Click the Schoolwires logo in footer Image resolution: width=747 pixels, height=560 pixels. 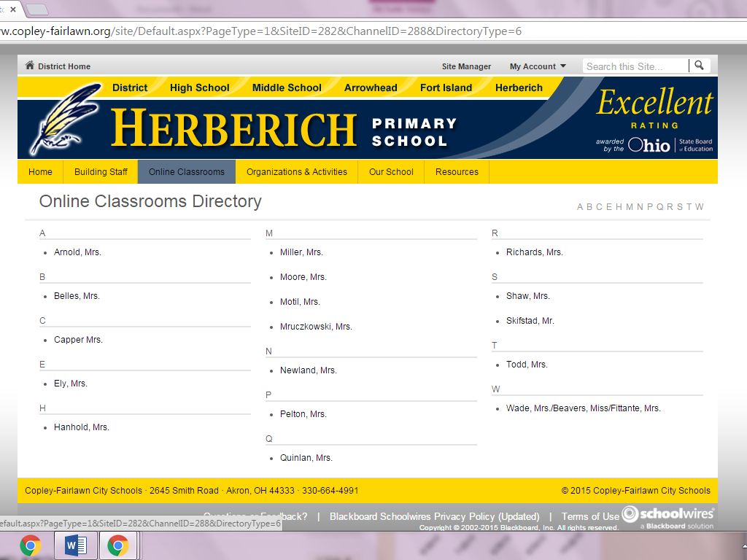tap(667, 516)
